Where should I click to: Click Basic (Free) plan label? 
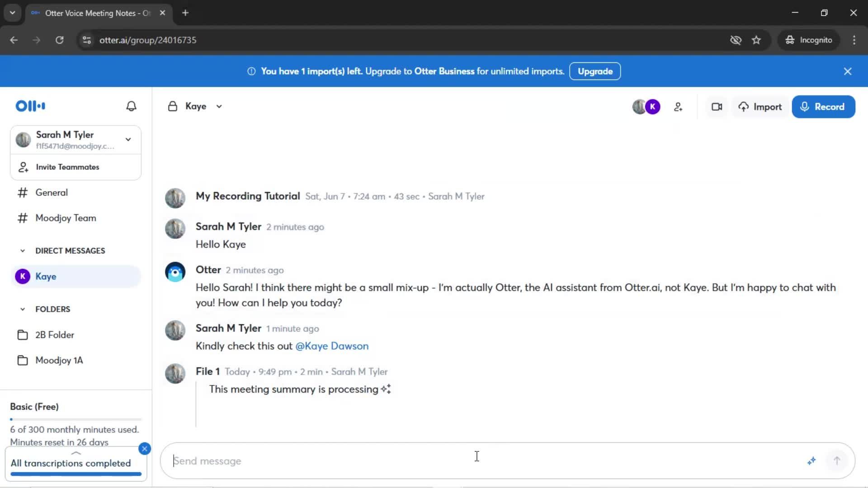[x=34, y=407]
